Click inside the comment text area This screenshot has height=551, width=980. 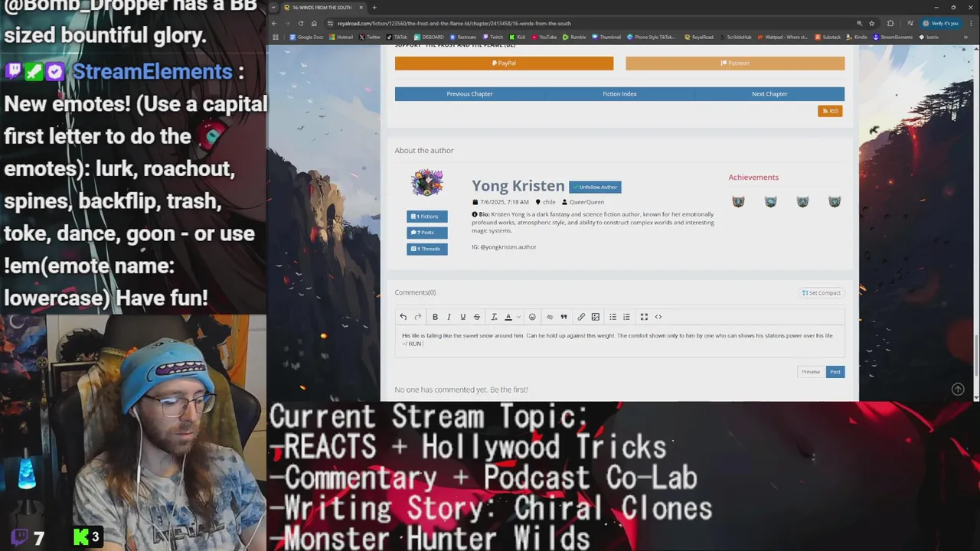click(619, 341)
